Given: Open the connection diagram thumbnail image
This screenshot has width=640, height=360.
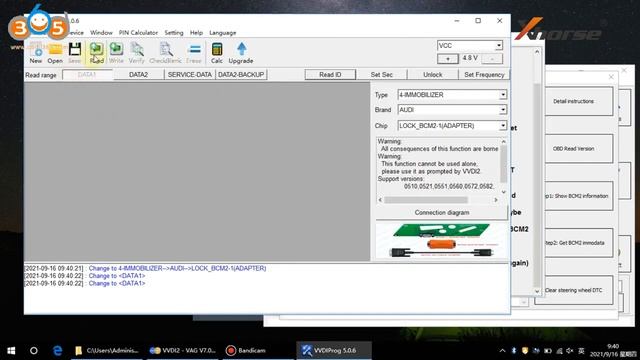Looking at the screenshot, I should (442, 241).
